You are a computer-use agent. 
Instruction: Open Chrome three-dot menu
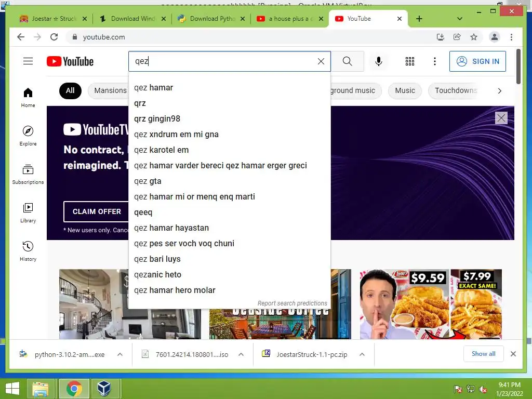pos(511,37)
